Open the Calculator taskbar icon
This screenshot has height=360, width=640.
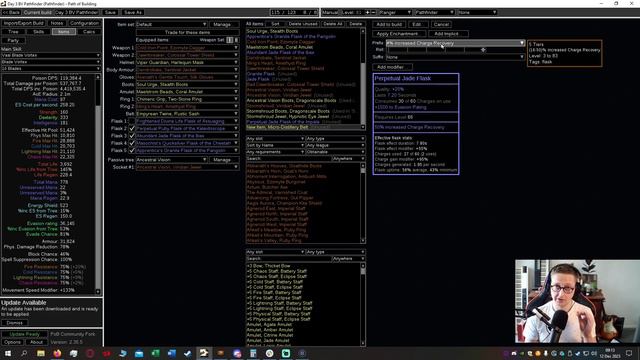(x=253, y=353)
